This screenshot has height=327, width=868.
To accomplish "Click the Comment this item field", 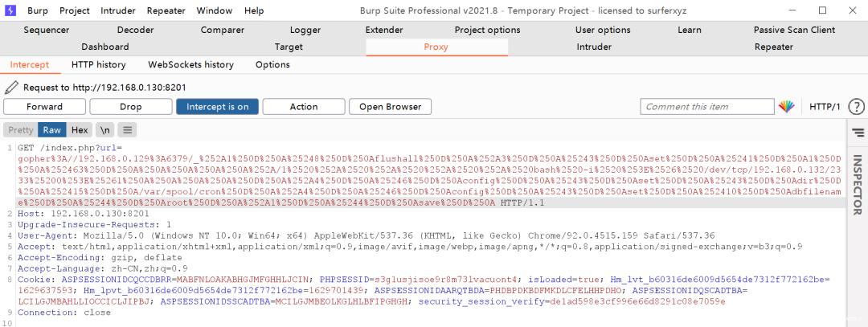I will (707, 107).
